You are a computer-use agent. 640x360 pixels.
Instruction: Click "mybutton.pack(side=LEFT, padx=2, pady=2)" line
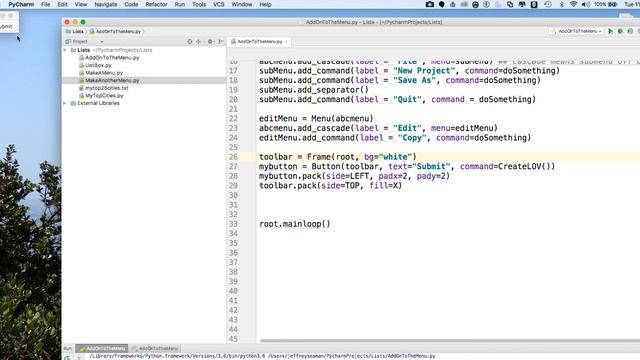(x=354, y=176)
